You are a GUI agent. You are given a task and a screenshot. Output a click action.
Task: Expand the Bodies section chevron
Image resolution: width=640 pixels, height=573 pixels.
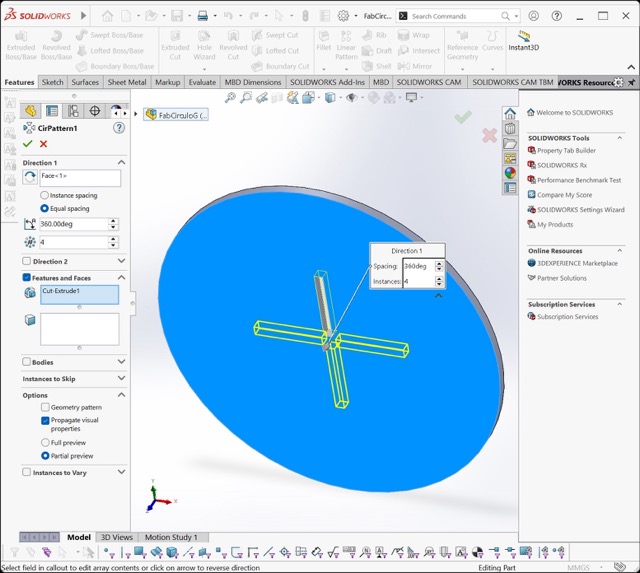pos(121,361)
